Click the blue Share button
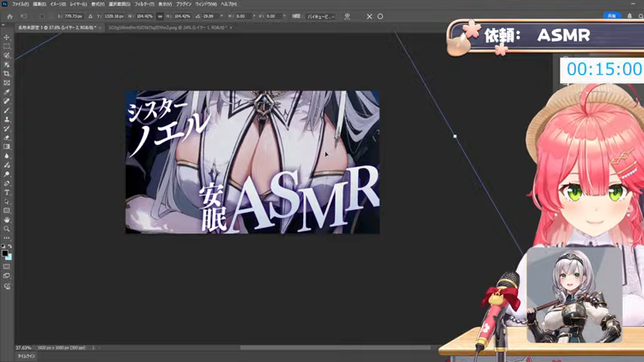This screenshot has width=644, height=362. pyautogui.click(x=612, y=16)
